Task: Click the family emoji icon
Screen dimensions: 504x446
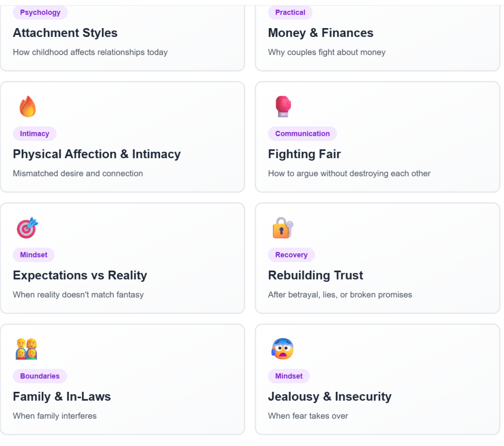Action: point(27,349)
